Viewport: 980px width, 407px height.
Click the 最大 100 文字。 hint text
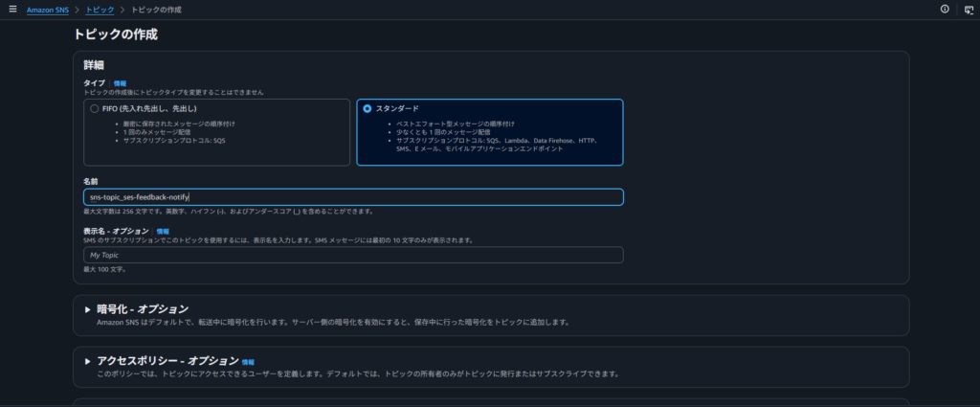pyautogui.click(x=105, y=269)
